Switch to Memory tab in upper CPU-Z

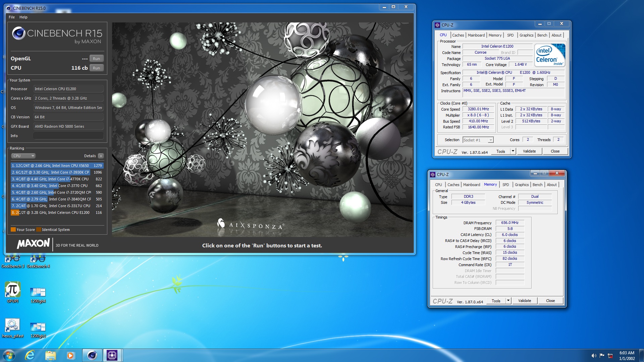click(495, 35)
